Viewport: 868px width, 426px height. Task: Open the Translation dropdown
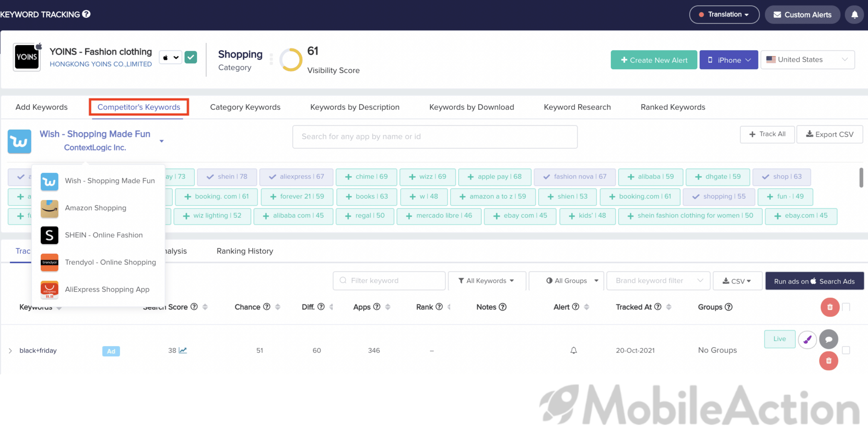click(724, 15)
